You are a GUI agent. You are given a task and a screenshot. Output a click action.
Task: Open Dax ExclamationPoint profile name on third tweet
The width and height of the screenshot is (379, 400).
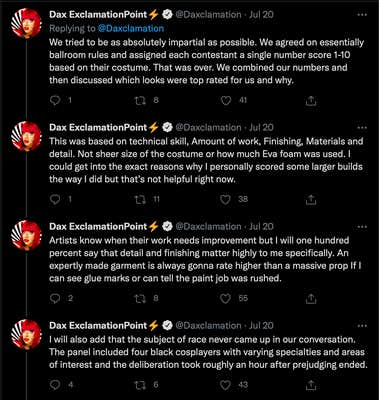[x=98, y=226]
